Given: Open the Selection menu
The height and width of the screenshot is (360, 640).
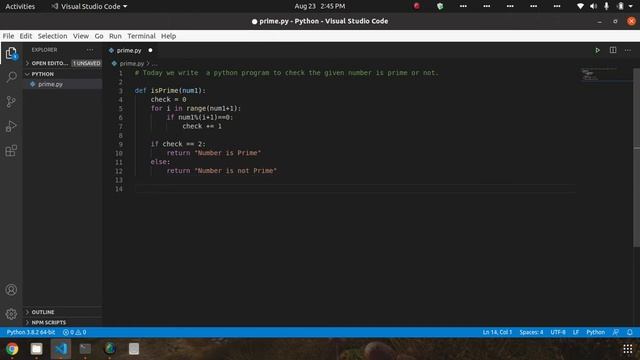Looking at the screenshot, I should (x=52, y=36).
